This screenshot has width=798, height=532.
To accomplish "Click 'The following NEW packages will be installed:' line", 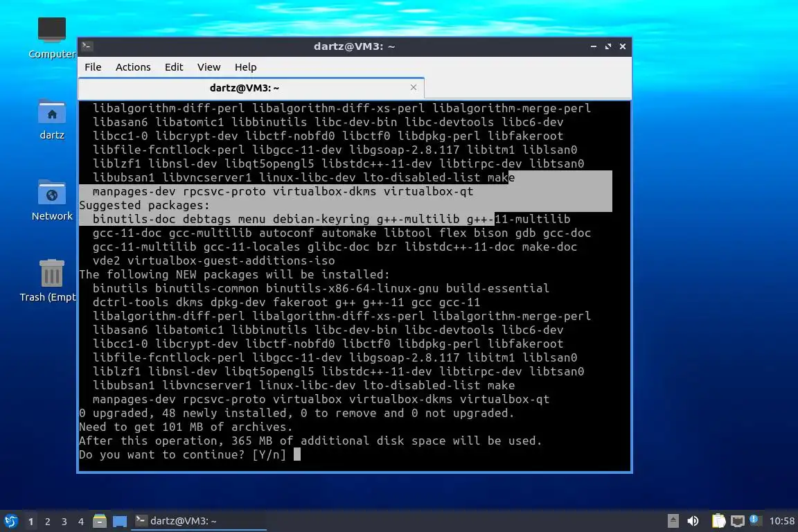I will click(234, 274).
